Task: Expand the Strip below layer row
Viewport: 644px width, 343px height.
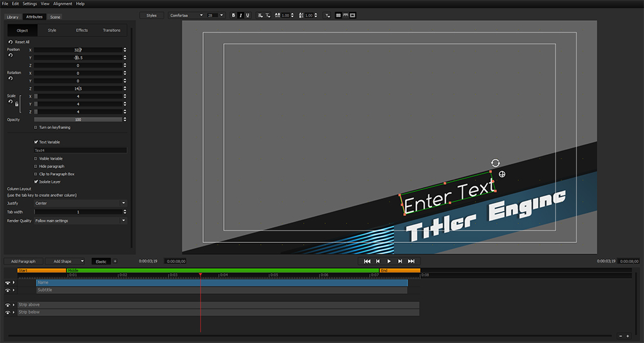Action: pos(14,312)
